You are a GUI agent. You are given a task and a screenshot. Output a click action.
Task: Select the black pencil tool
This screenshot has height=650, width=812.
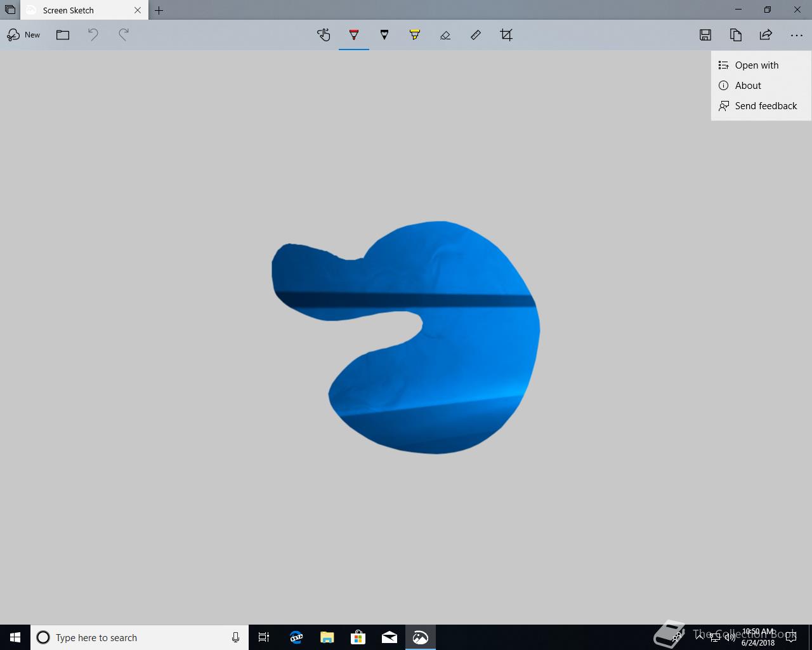tap(384, 35)
